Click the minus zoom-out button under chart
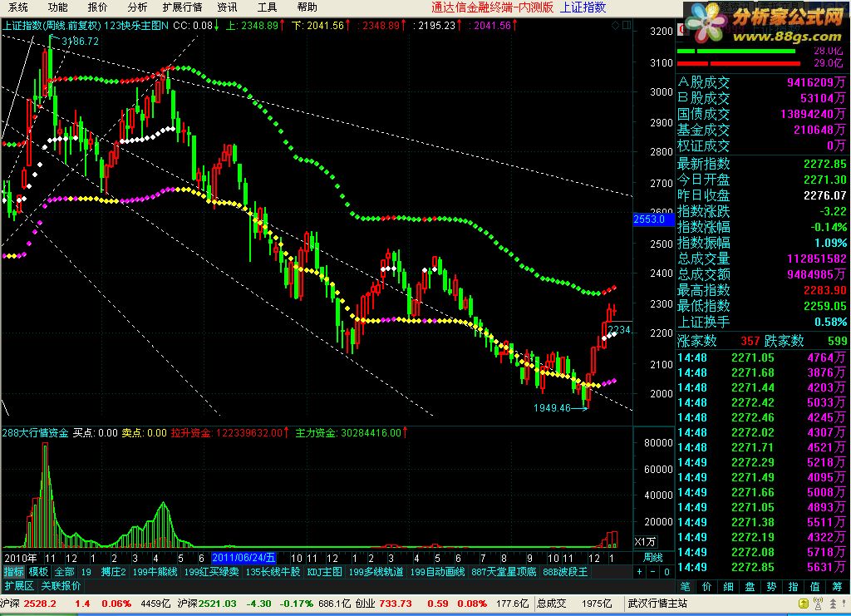Image resolution: width=851 pixels, height=616 pixels. point(653,571)
